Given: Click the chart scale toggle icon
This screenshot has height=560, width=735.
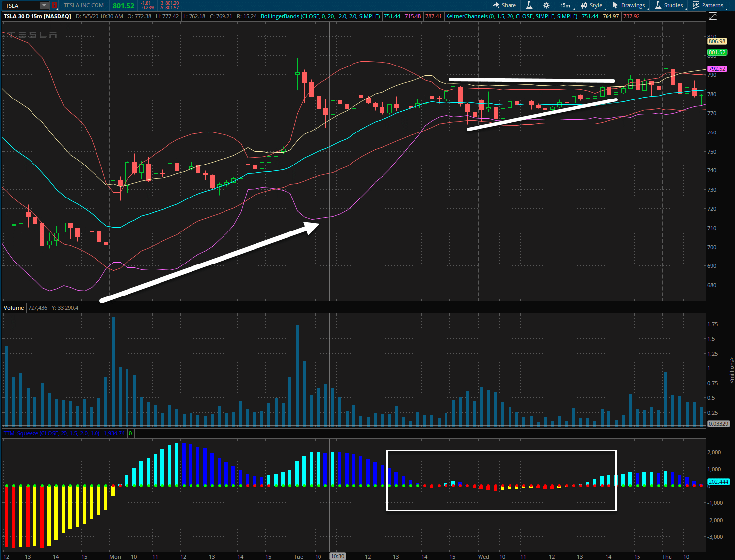Looking at the screenshot, I should coord(713,16).
